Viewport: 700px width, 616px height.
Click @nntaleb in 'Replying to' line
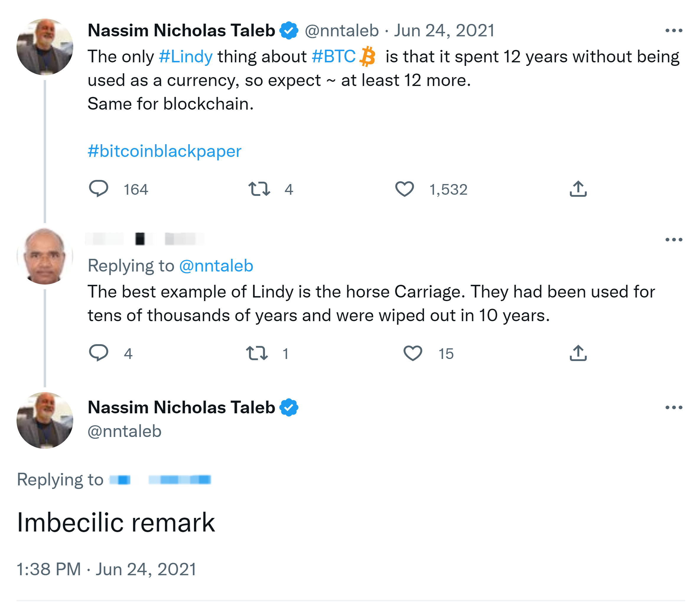[x=216, y=266]
